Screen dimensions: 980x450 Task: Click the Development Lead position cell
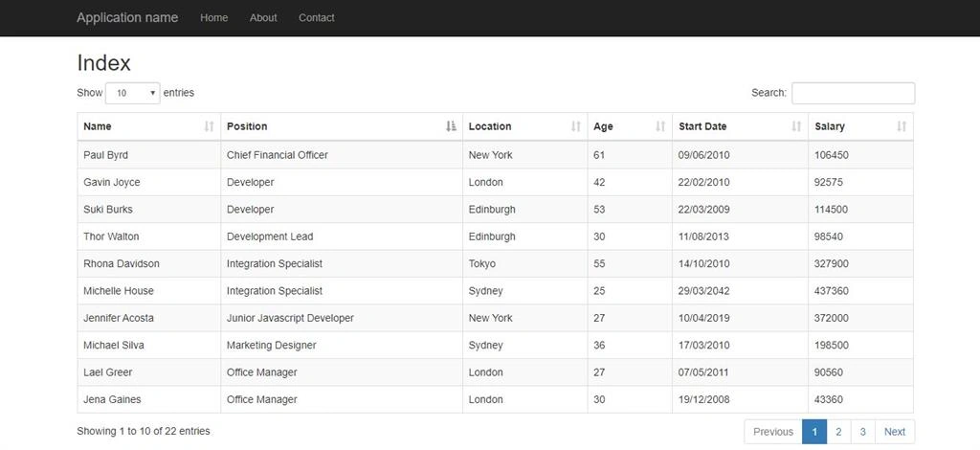342,236
